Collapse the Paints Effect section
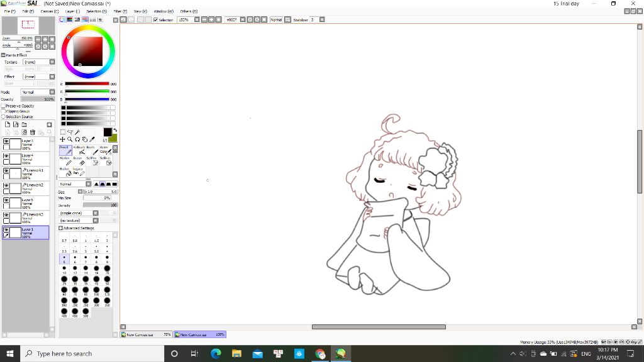Viewport: 644px width, 362px height. coord(3,55)
